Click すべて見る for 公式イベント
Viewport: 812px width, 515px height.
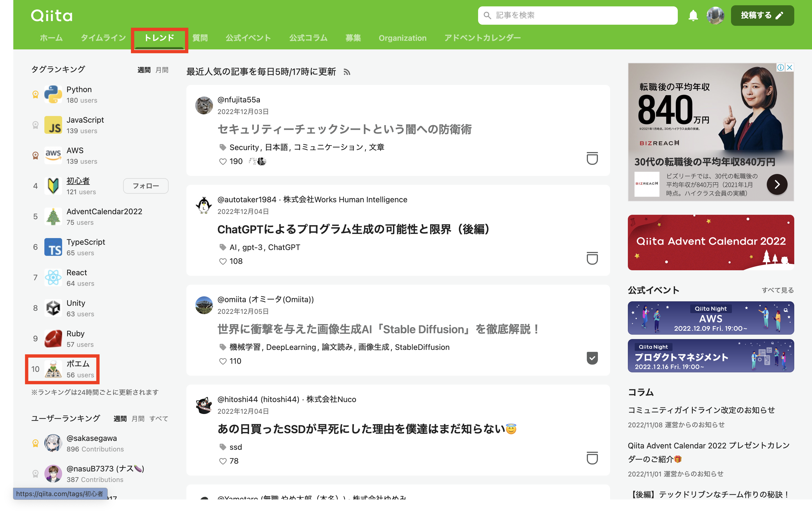click(x=777, y=290)
